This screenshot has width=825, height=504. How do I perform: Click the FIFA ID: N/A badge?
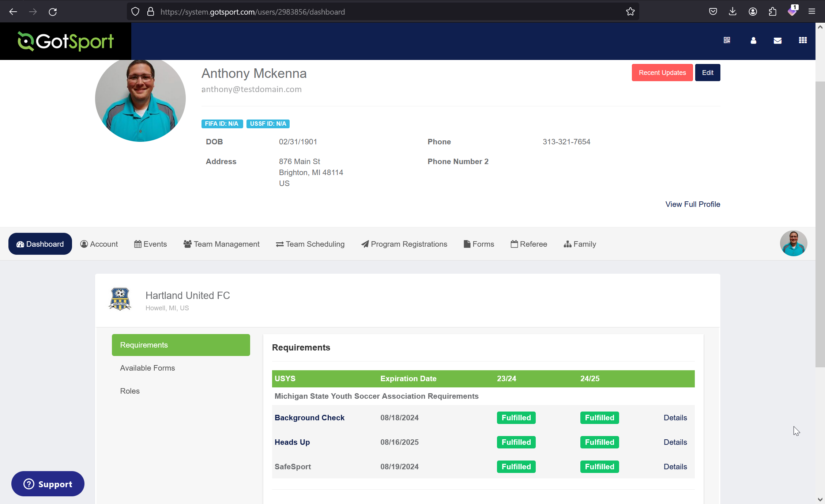click(x=222, y=124)
